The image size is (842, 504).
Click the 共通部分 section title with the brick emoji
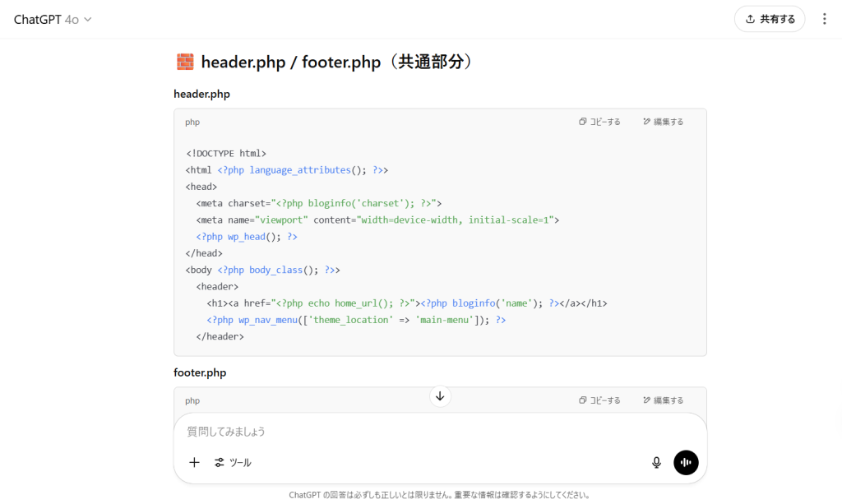(x=325, y=62)
